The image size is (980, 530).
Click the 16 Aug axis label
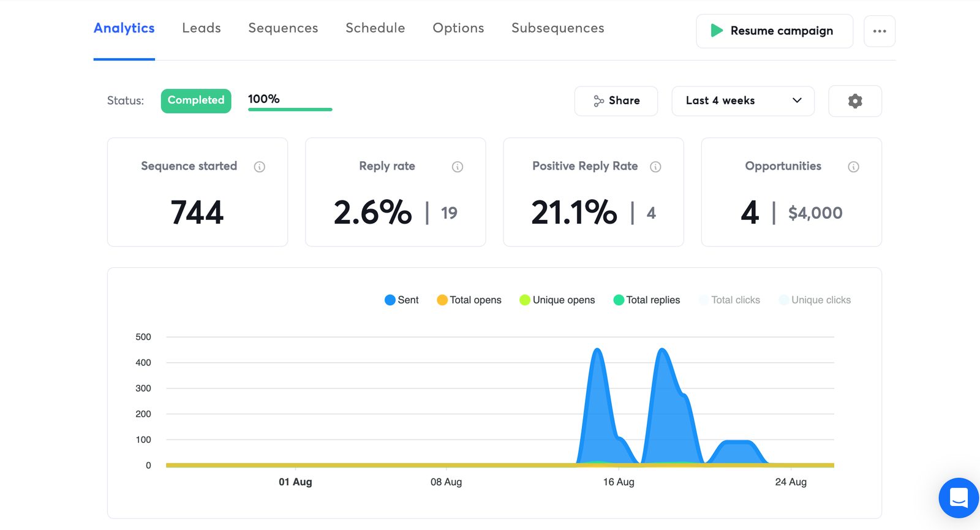coord(619,482)
